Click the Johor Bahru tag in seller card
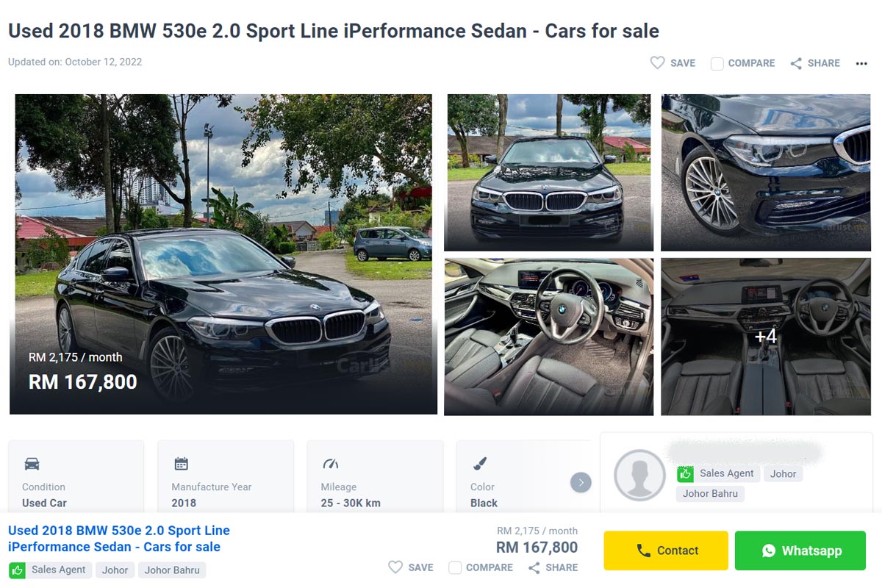Image resolution: width=882 pixels, height=588 pixels. [x=710, y=493]
